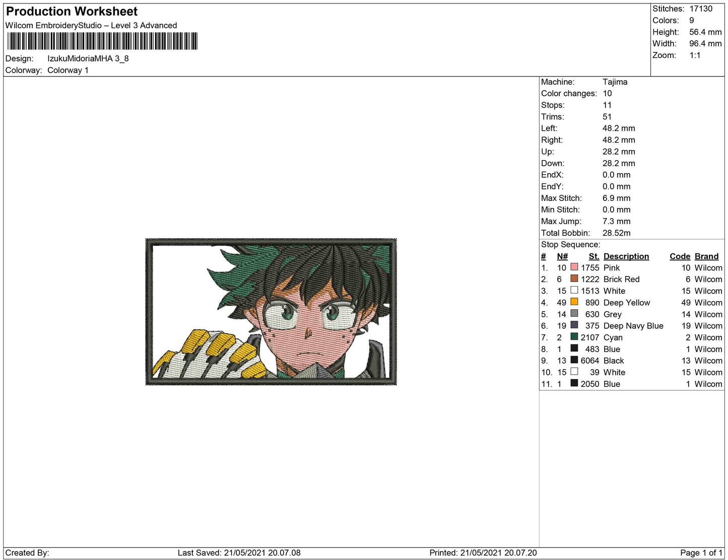This screenshot has height=560, width=728.
Task: Click the "Colors:" label in the header
Action: click(x=666, y=20)
